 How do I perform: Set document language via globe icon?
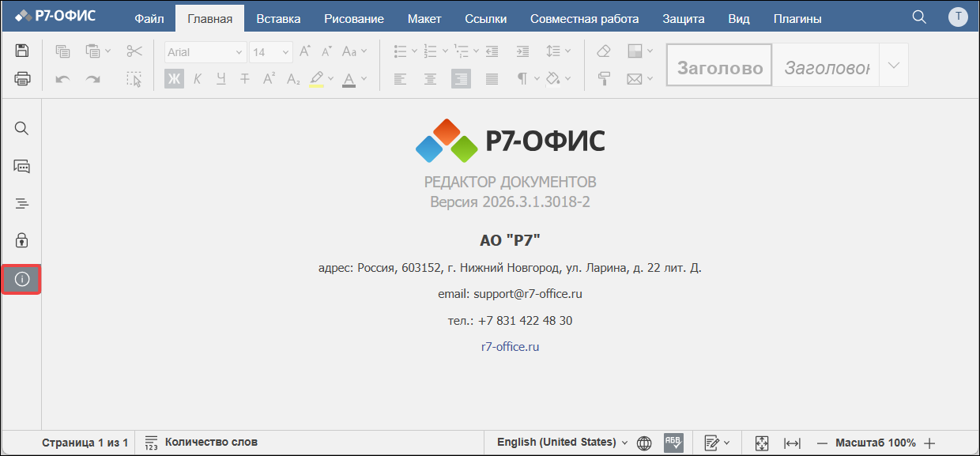[x=644, y=443]
